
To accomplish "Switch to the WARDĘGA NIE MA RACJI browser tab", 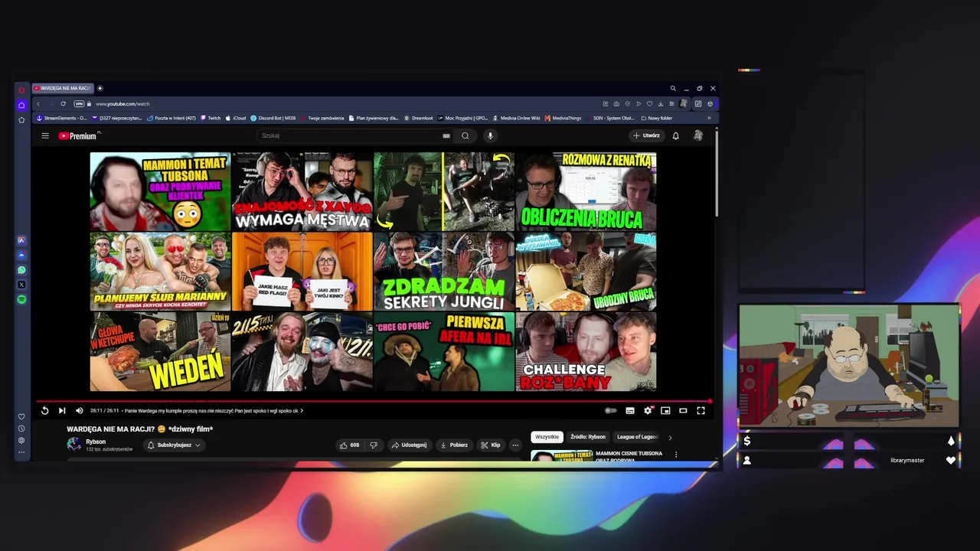I will point(62,88).
